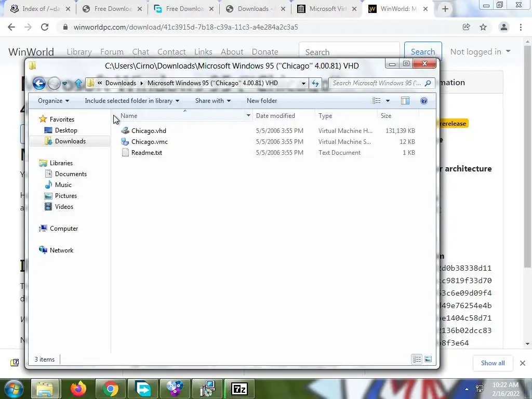Image resolution: width=532 pixels, height=399 pixels.
Task: Open Desktop in the navigation pane
Action: [x=66, y=130]
